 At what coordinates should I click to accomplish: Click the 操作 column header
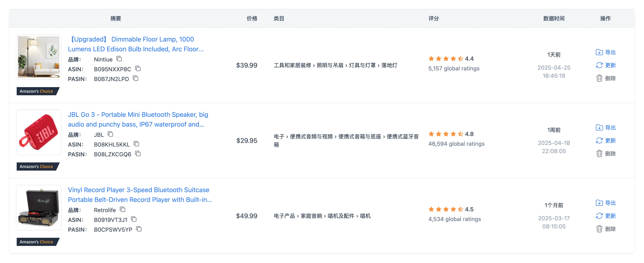click(605, 19)
